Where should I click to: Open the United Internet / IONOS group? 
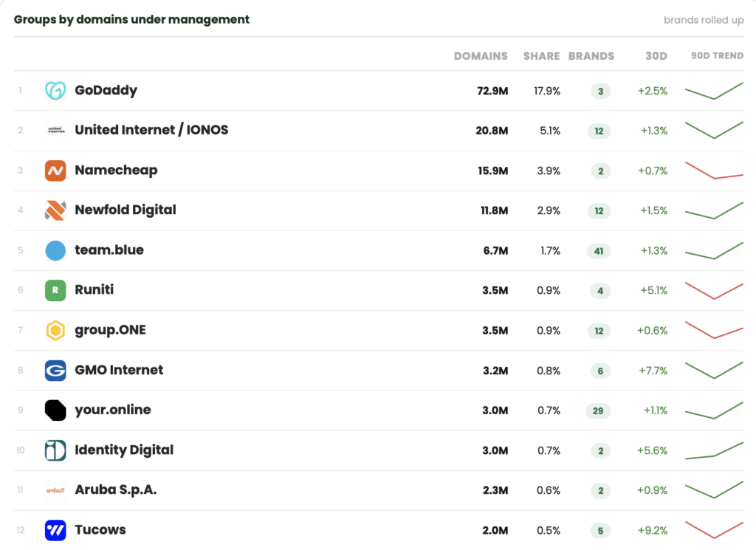(151, 130)
